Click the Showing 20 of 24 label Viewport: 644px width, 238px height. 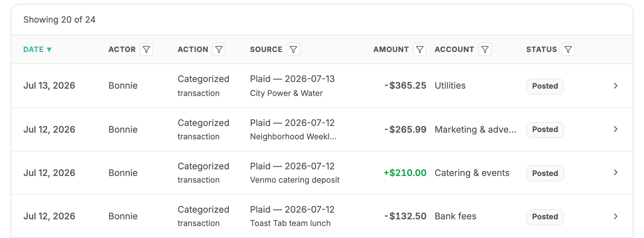[59, 20]
